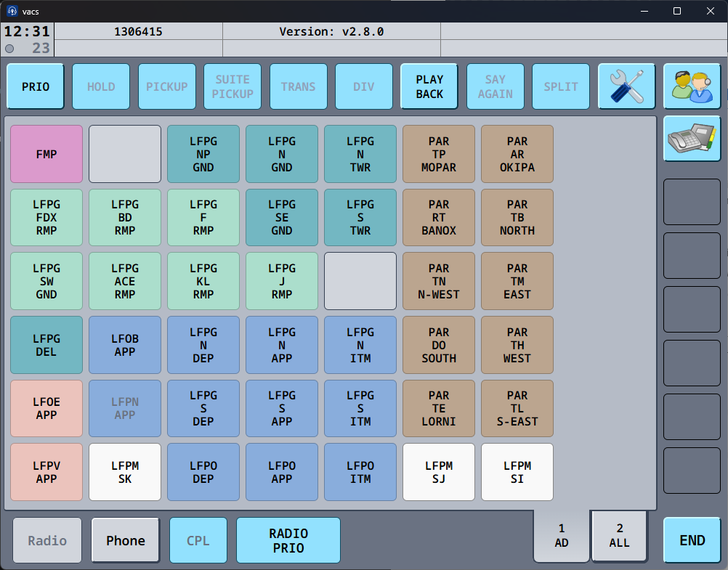Call LFOE APP
The width and height of the screenshot is (728, 570).
coord(46,409)
